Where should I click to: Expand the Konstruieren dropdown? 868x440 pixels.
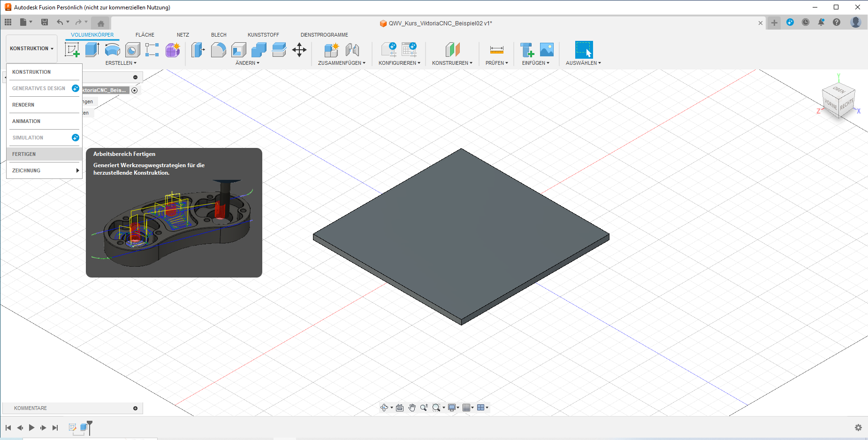click(452, 63)
